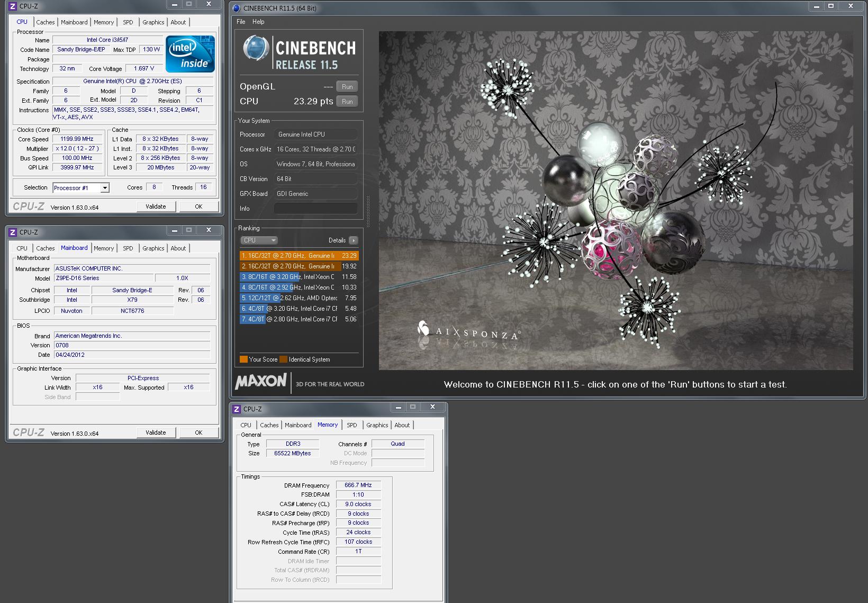
Task: Click the brown Identical System legend swatch
Action: click(284, 359)
